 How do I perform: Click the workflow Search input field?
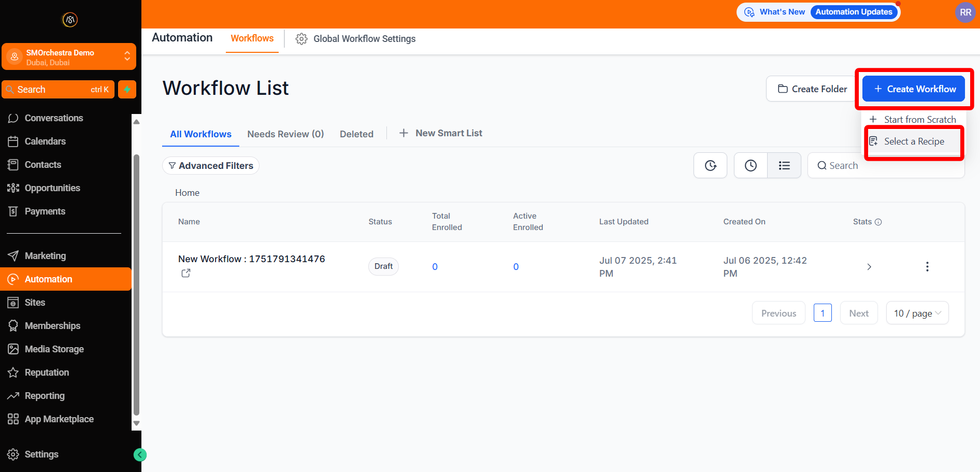[891, 166]
